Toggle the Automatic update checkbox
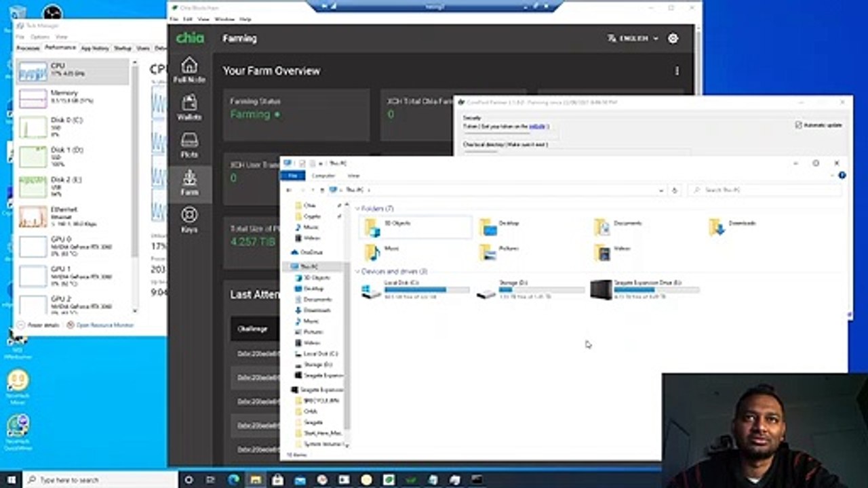Image resolution: width=868 pixels, height=488 pixels. pyautogui.click(x=798, y=125)
